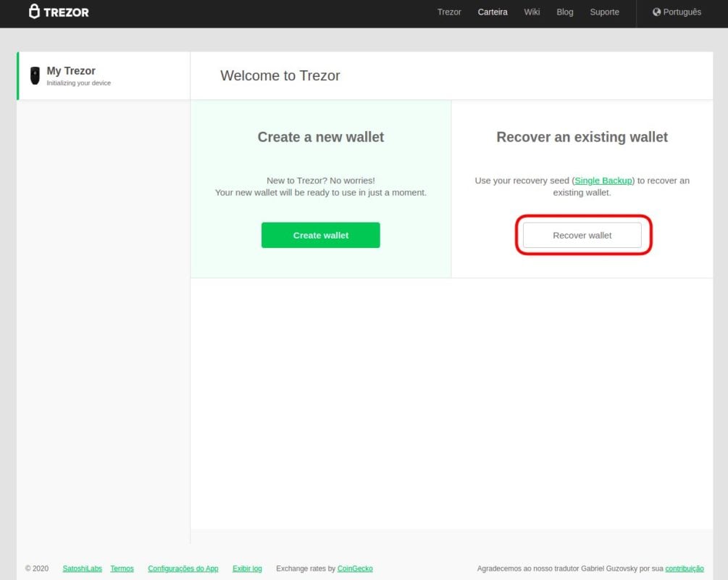Viewport: 728px width, 580px height.
Task: Click the Trezor logo in header
Action: point(59,12)
